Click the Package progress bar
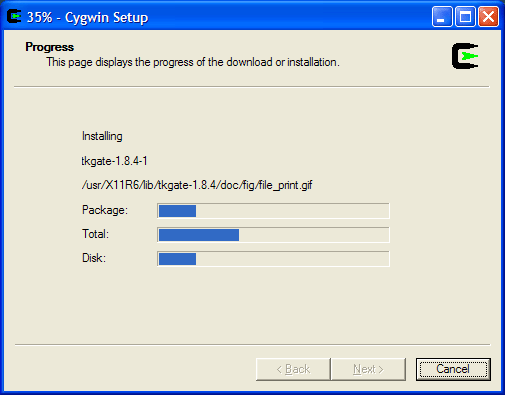 tap(273, 211)
